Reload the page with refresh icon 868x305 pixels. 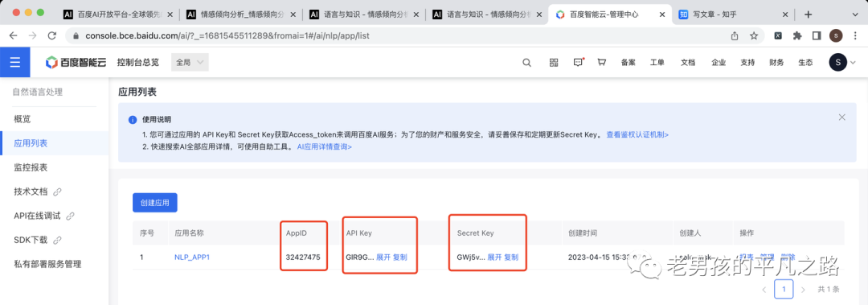pos(52,35)
